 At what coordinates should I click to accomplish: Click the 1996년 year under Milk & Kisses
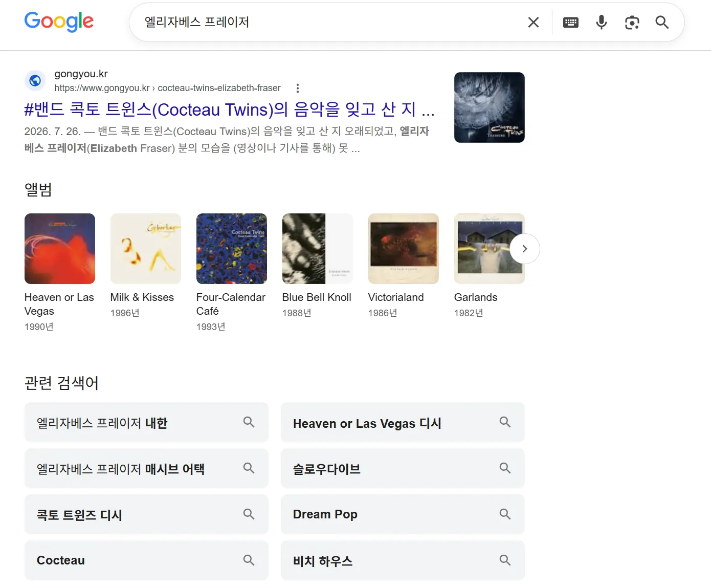tap(125, 313)
